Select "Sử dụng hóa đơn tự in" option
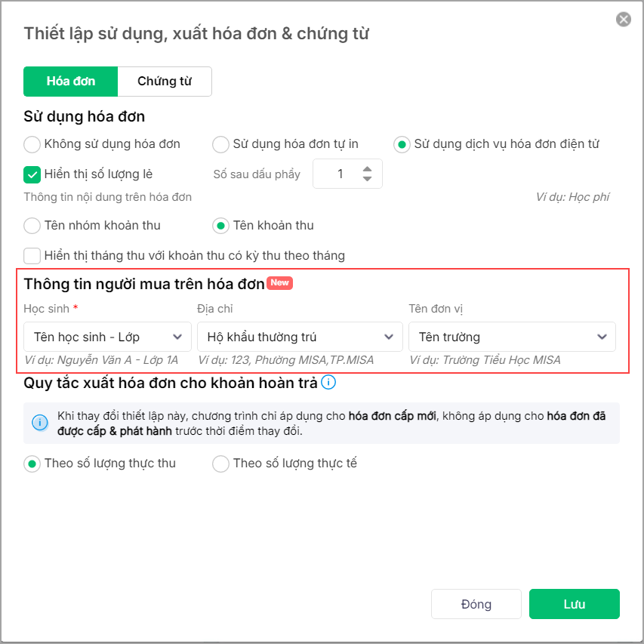This screenshot has width=644, height=644. pyautogui.click(x=220, y=143)
